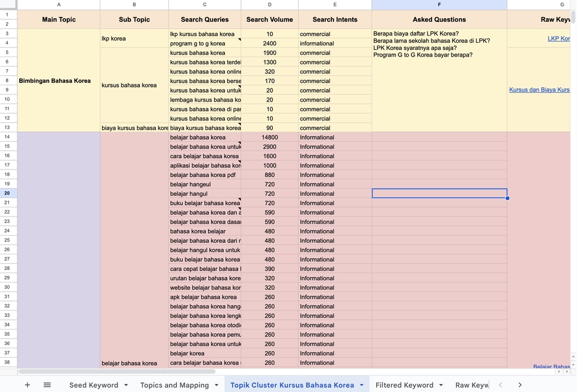Select the Asked Questions header cell

(439, 19)
